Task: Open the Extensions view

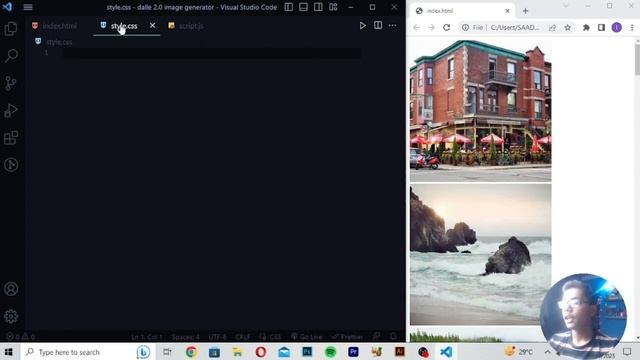Action: tap(11, 138)
